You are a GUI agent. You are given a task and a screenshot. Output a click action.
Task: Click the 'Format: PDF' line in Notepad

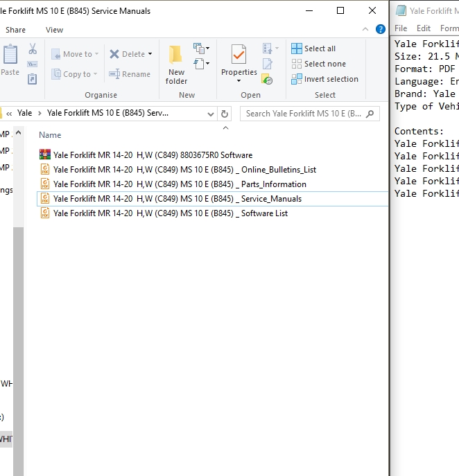424,69
